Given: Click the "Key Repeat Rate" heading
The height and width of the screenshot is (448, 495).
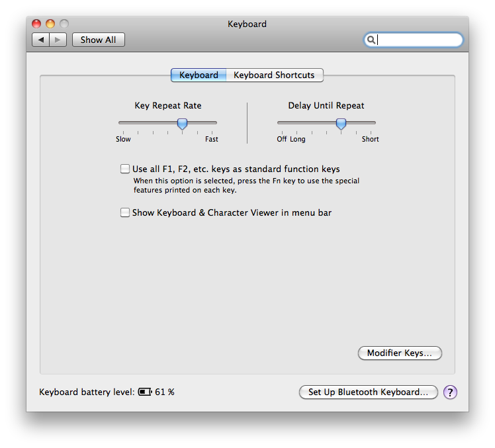Looking at the screenshot, I should click(168, 105).
